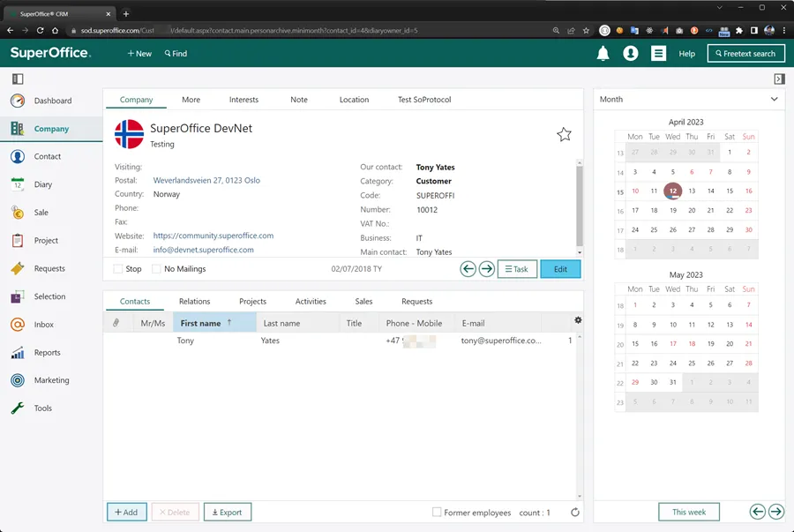Open the Task dropdown button
The height and width of the screenshot is (532, 794).
pyautogui.click(x=517, y=269)
